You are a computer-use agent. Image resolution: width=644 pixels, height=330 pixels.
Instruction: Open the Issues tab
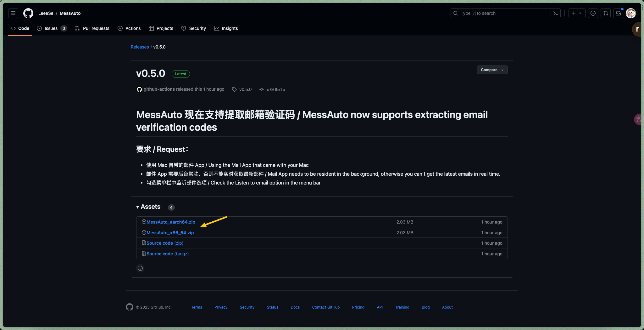coord(52,28)
